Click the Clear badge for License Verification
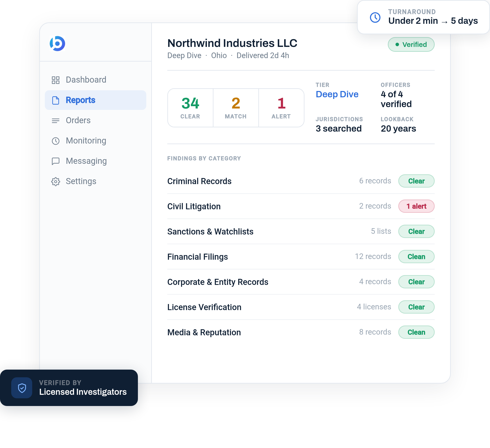Viewport: 490px width, 448px height. click(x=416, y=307)
